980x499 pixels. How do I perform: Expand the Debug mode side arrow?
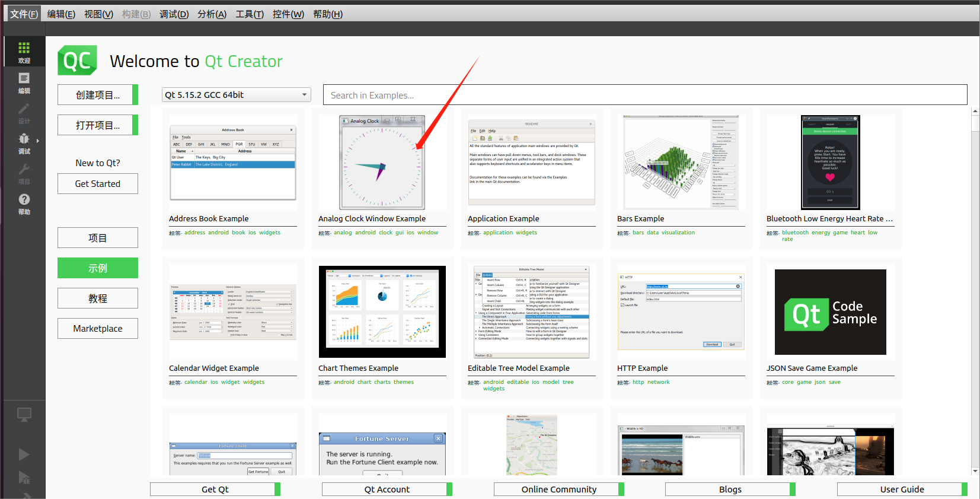point(38,141)
